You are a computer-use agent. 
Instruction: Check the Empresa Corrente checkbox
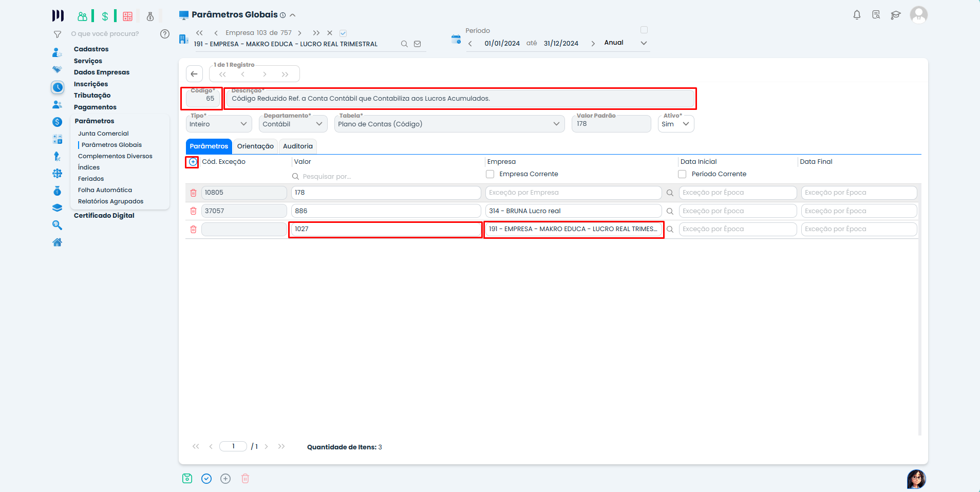click(491, 174)
